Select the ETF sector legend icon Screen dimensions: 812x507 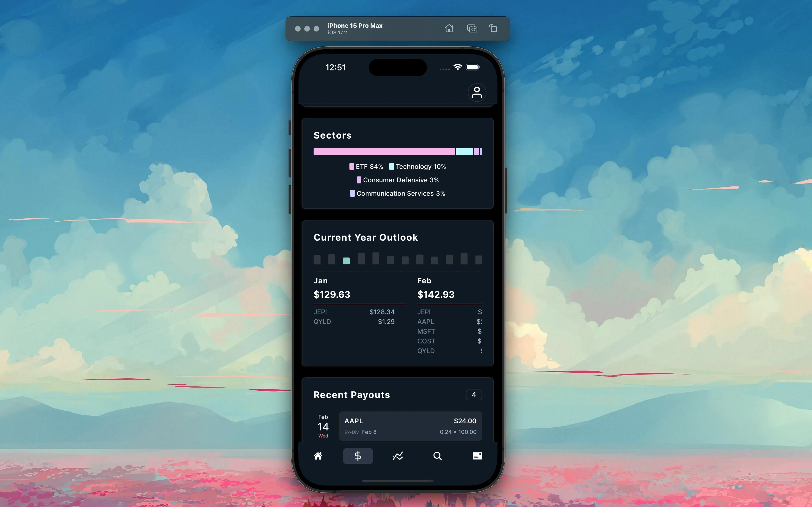coord(351,166)
